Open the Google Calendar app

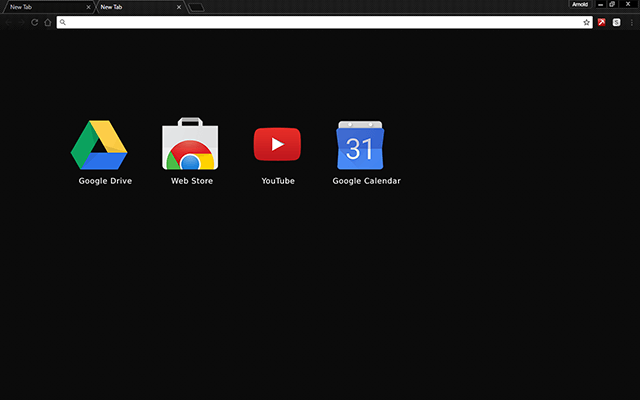(x=360, y=145)
